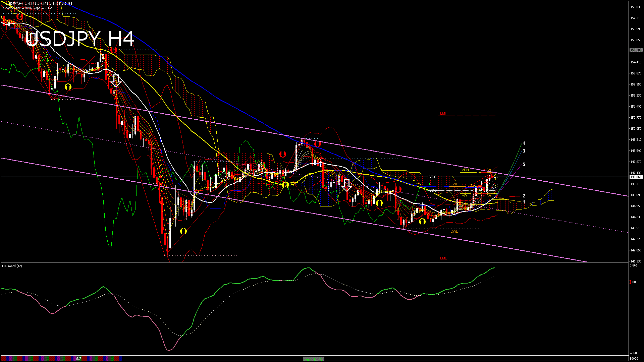Viewport: 644px width, 362px height.
Task: Select the YDO level label
Action: (x=433, y=190)
